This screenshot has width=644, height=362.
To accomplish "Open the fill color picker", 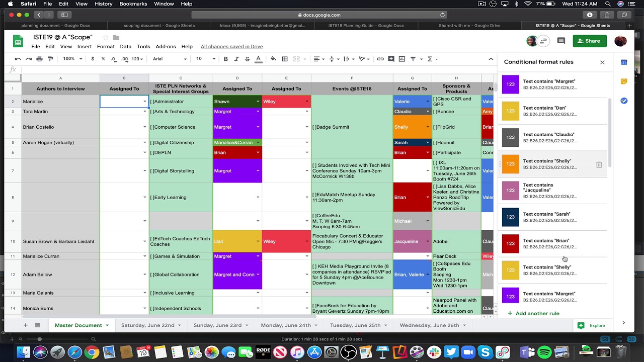I will click(x=273, y=59).
